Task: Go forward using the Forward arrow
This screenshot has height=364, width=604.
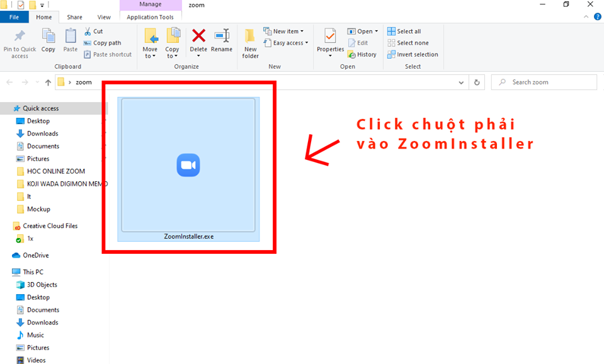Action: coord(25,82)
